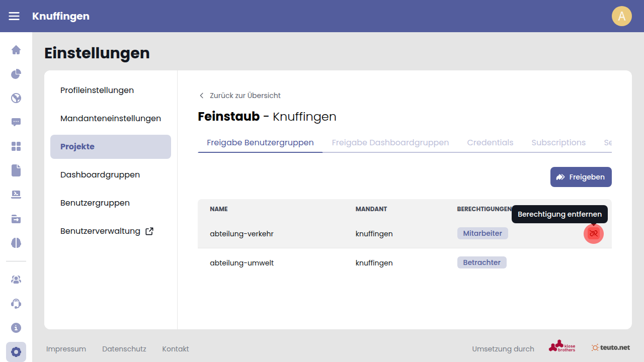
Task: Open the user avatar menu
Action: click(x=621, y=16)
